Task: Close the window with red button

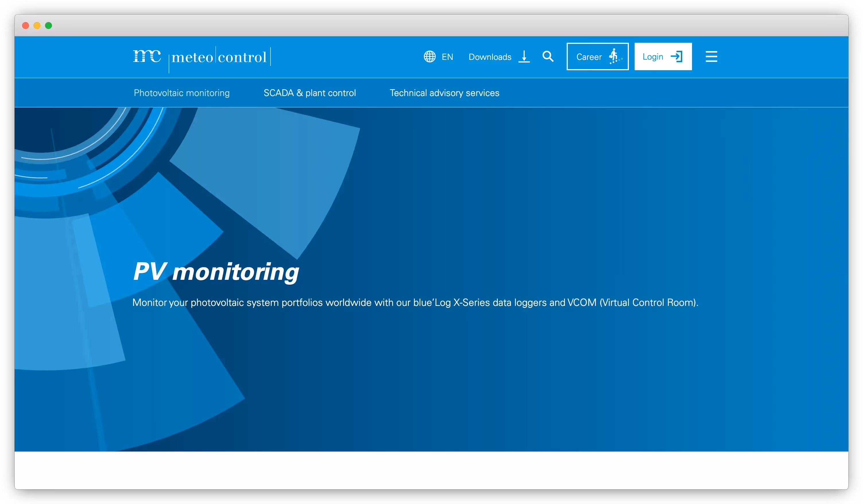Action: (x=25, y=26)
